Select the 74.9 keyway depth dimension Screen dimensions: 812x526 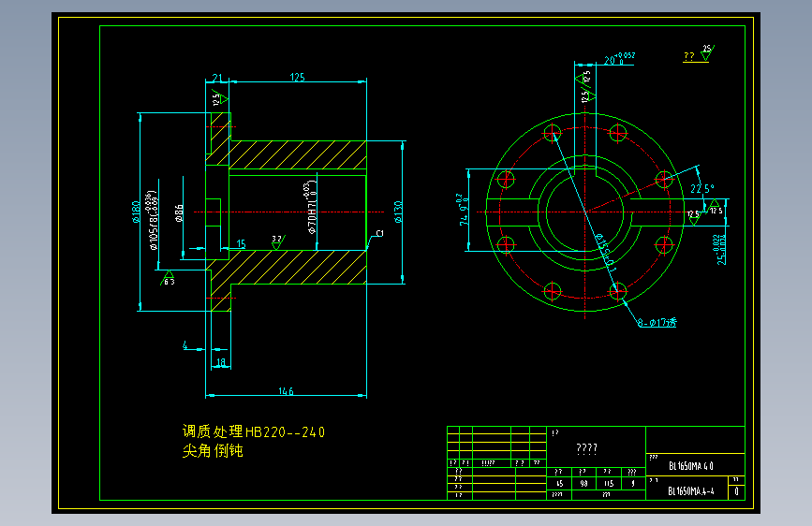coord(463,209)
